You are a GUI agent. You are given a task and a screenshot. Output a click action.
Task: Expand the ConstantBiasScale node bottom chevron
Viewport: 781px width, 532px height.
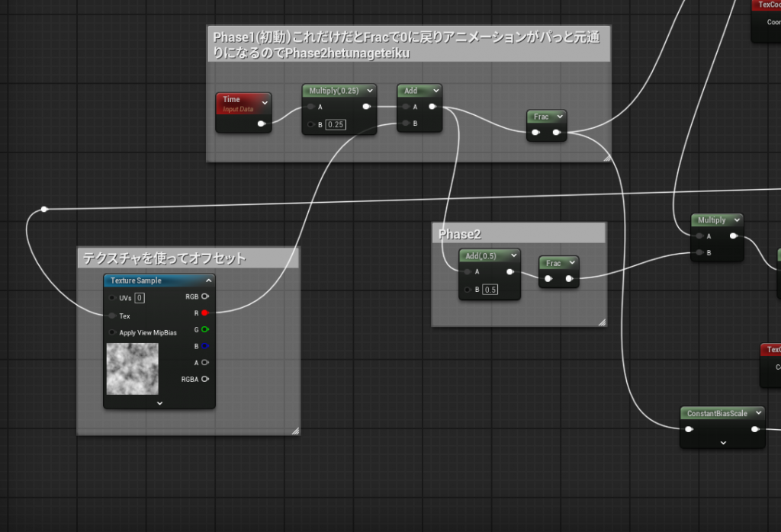coord(723,442)
